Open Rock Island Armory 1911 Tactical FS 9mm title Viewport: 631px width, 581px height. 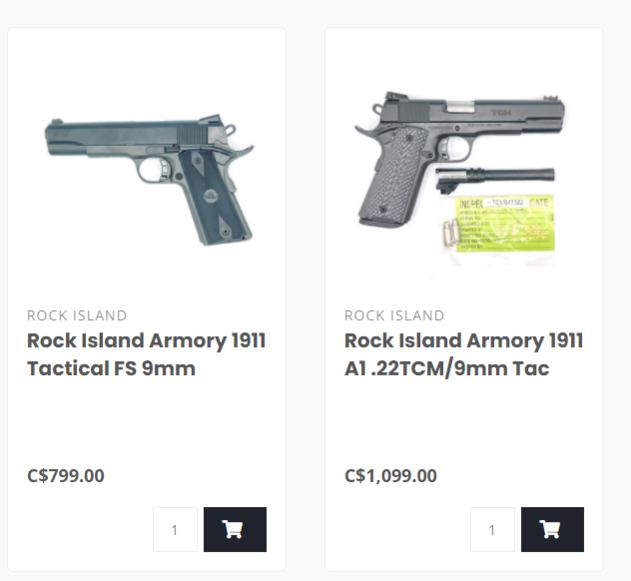click(x=146, y=354)
